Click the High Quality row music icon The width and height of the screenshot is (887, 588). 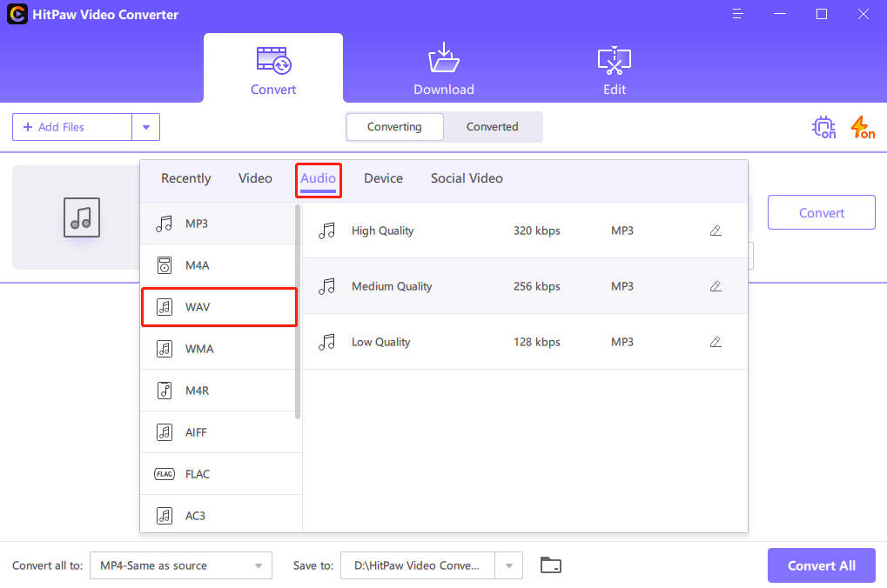tap(326, 231)
